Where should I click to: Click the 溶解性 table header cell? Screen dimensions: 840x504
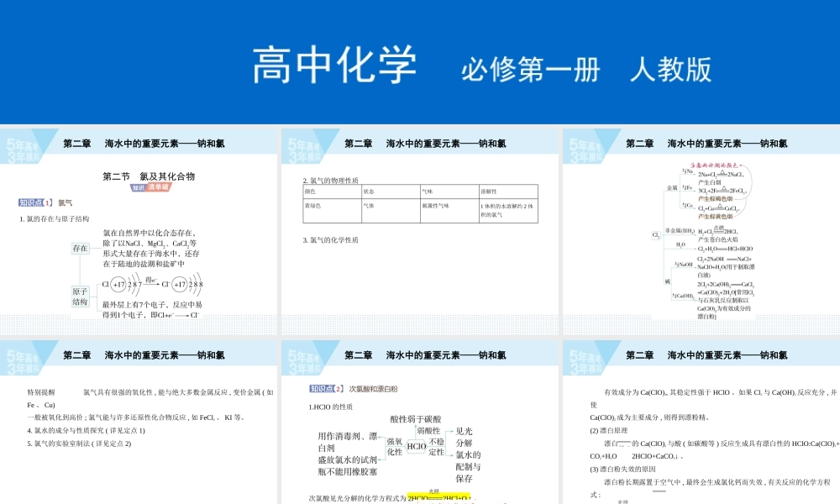(508, 192)
